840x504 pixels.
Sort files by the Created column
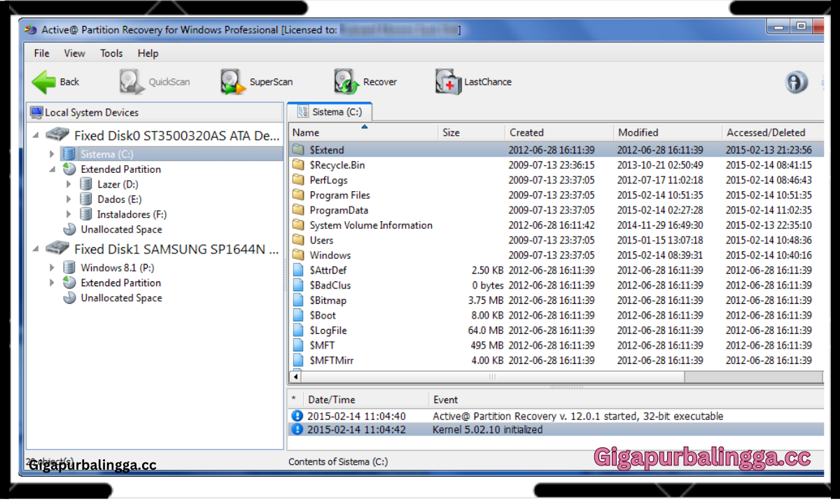click(559, 132)
